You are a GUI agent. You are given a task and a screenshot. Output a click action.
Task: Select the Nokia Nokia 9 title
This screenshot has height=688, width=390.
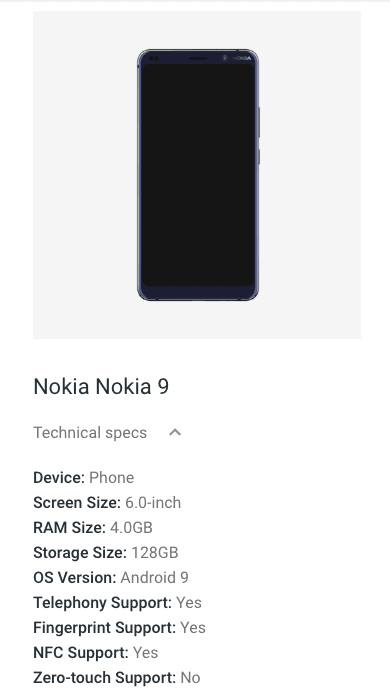pos(101,387)
